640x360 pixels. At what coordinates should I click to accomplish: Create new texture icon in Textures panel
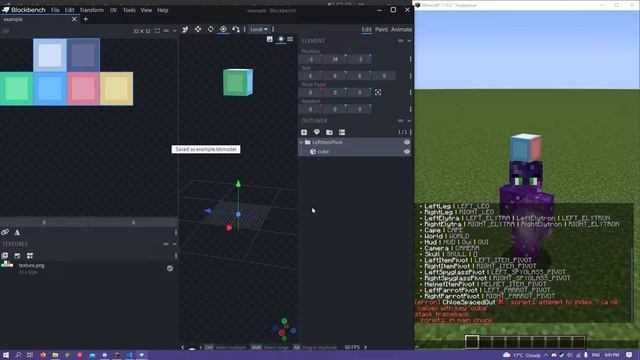pyautogui.click(x=17, y=256)
